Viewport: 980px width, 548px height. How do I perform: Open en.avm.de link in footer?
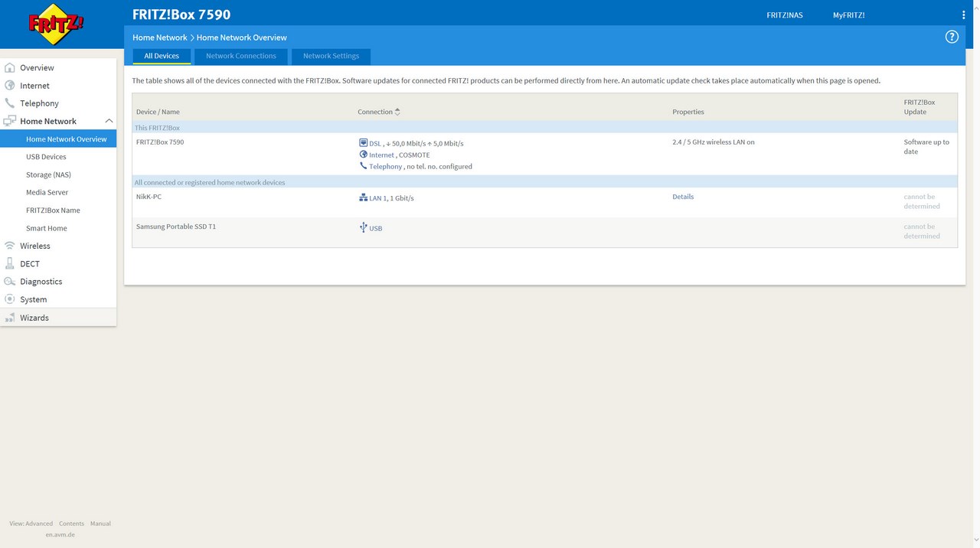60,534
